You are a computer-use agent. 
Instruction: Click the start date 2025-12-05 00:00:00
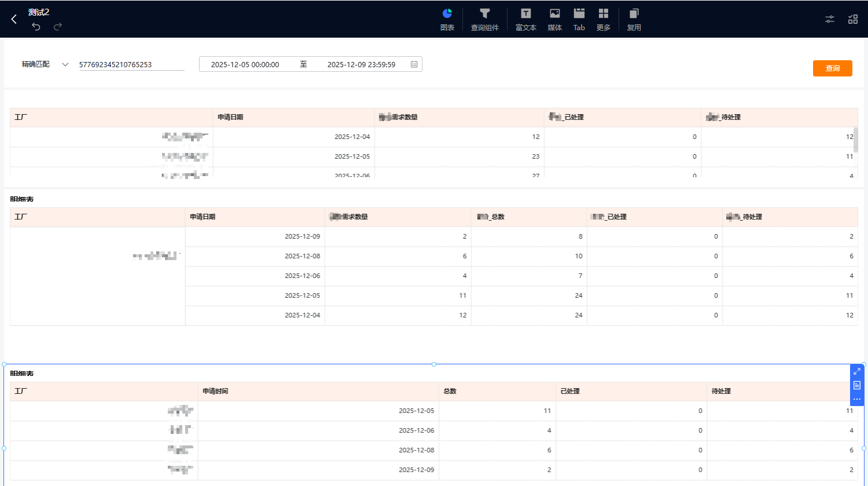[245, 64]
